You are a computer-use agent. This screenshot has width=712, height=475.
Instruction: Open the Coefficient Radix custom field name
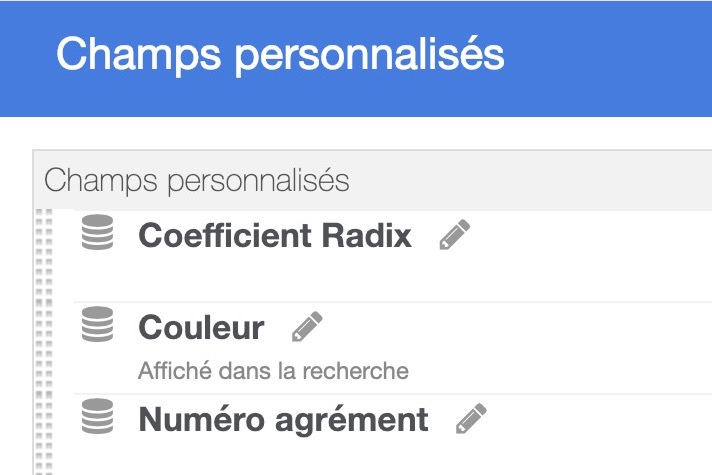[x=275, y=236]
